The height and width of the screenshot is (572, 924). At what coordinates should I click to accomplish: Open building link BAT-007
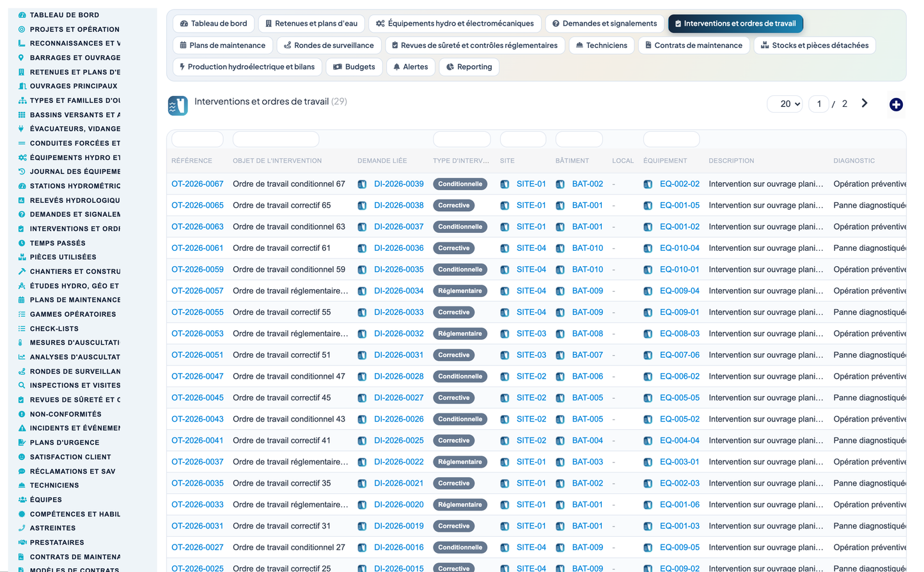point(588,354)
